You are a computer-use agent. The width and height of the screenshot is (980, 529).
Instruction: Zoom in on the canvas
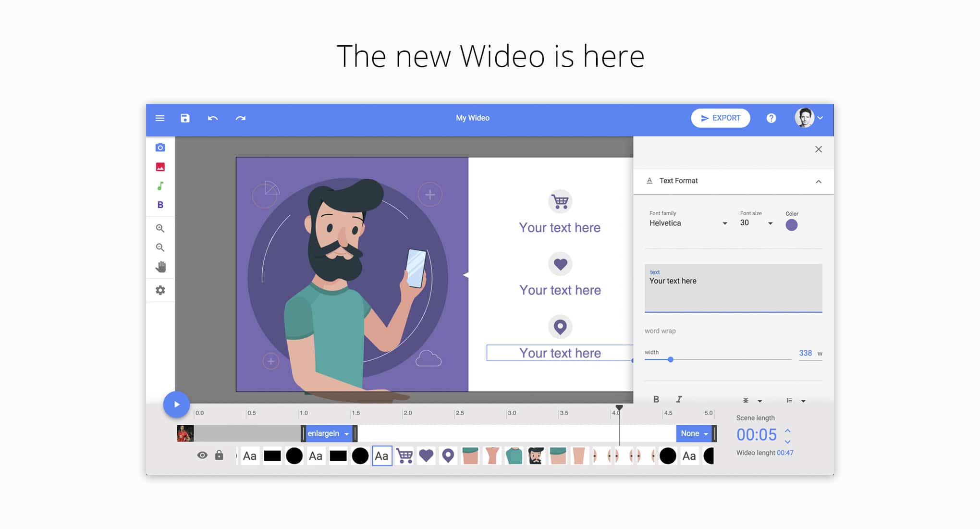pyautogui.click(x=160, y=228)
